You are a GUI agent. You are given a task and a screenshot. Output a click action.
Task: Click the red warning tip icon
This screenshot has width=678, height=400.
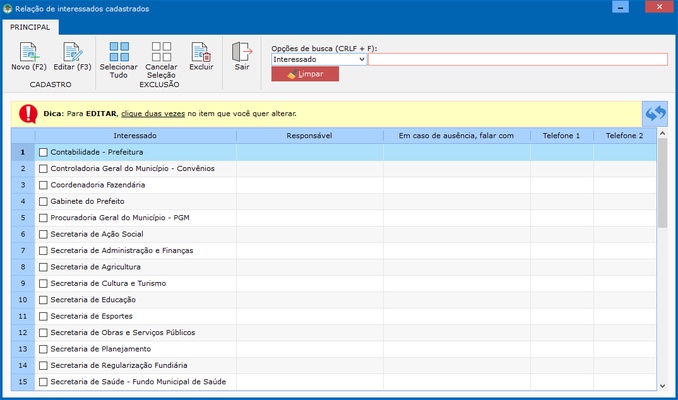tap(27, 113)
